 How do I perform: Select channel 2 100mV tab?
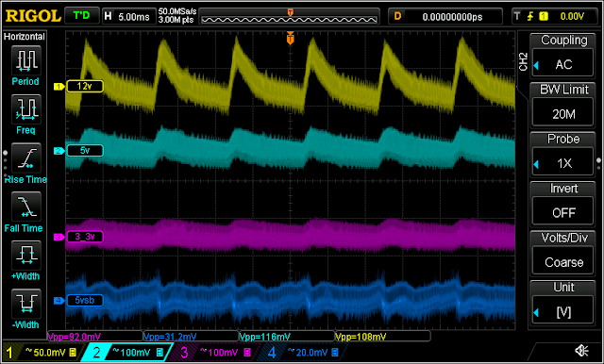127,352
